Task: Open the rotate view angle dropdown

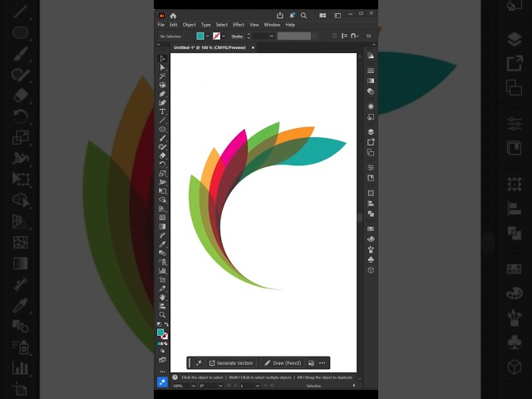Action: pos(220,386)
